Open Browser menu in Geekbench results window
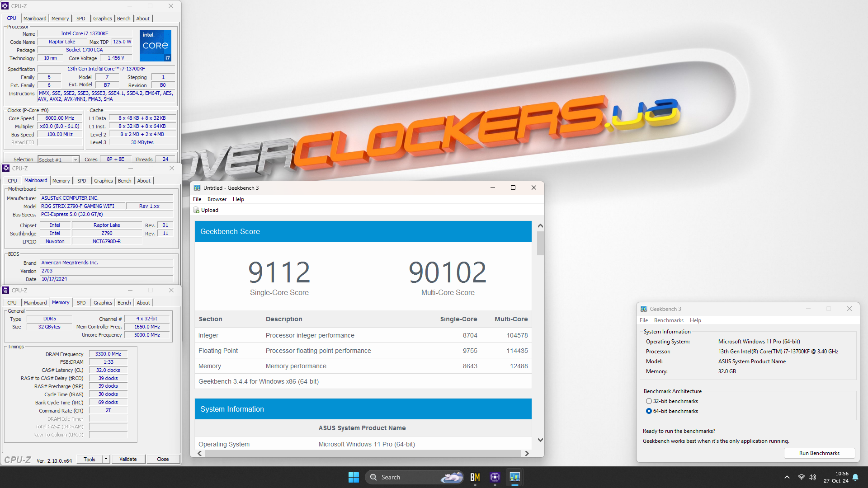The image size is (868, 488). 217,199
